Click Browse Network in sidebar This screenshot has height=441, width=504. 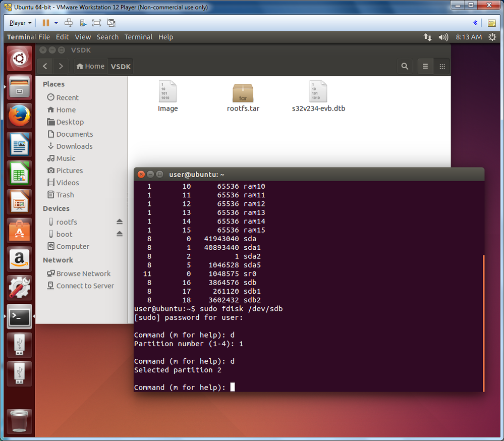(x=79, y=273)
